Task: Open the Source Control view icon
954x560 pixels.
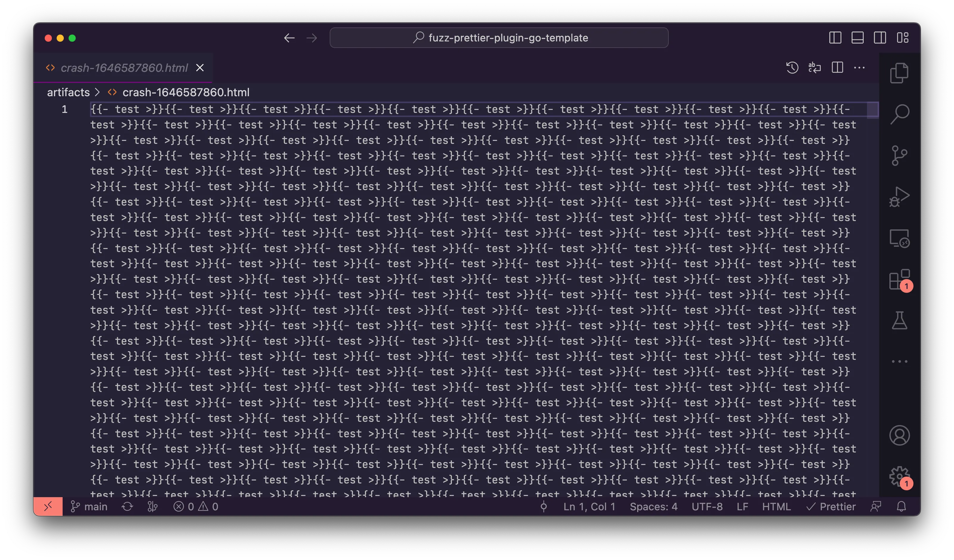Action: (899, 155)
